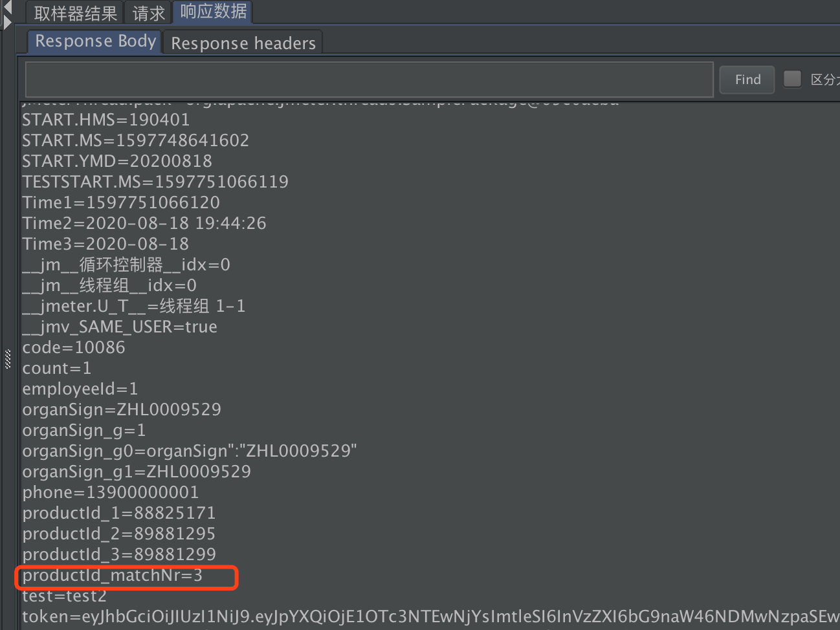840x630 pixels.
Task: Click the line Time1=1597751066120
Action: click(121, 202)
